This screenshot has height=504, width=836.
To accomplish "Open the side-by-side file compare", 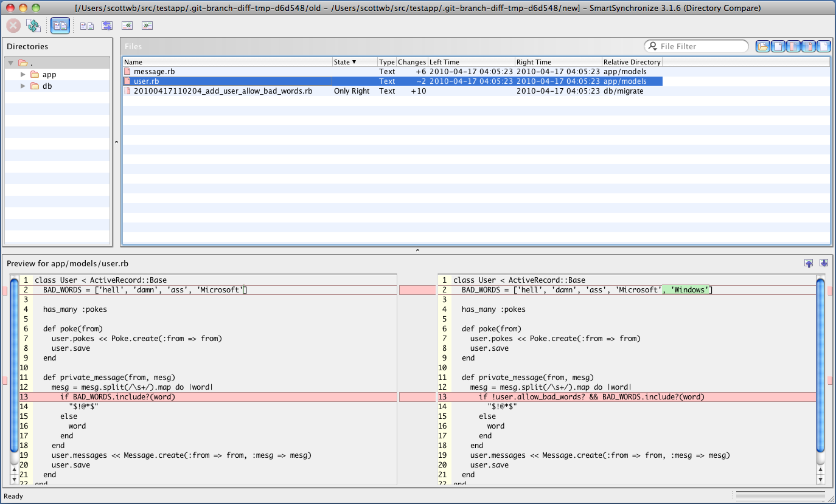I will [87, 26].
